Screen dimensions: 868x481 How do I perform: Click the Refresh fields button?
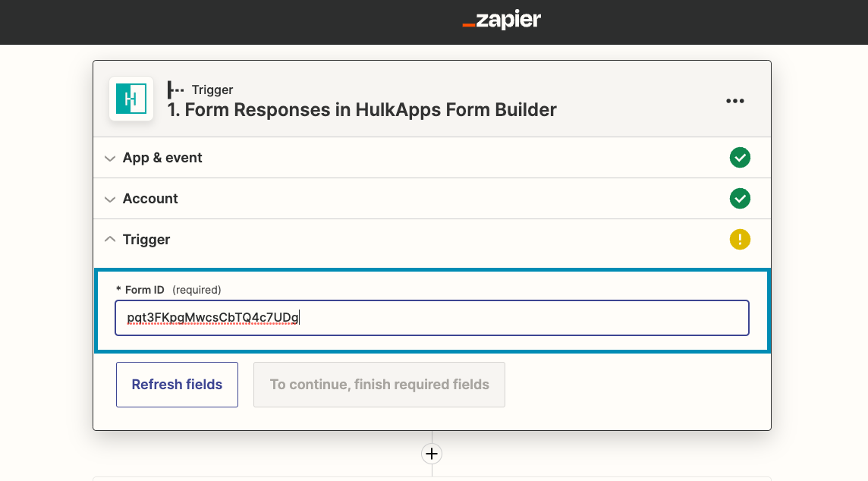[x=177, y=385]
